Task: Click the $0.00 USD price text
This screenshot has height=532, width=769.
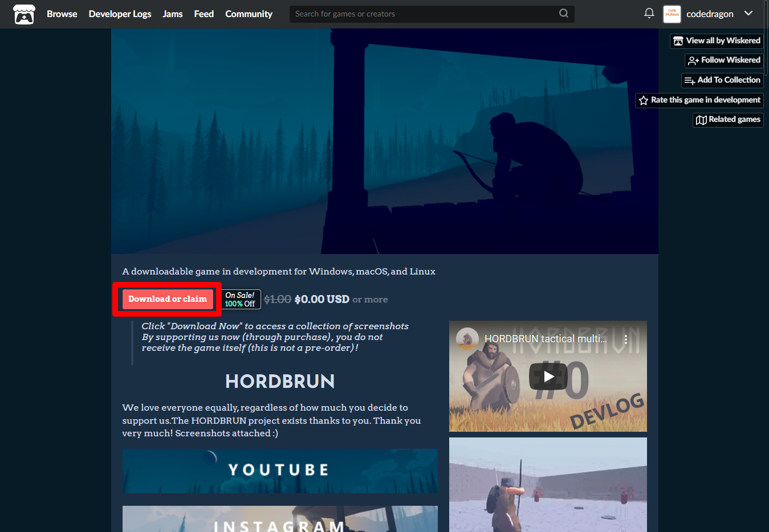Action: click(322, 299)
